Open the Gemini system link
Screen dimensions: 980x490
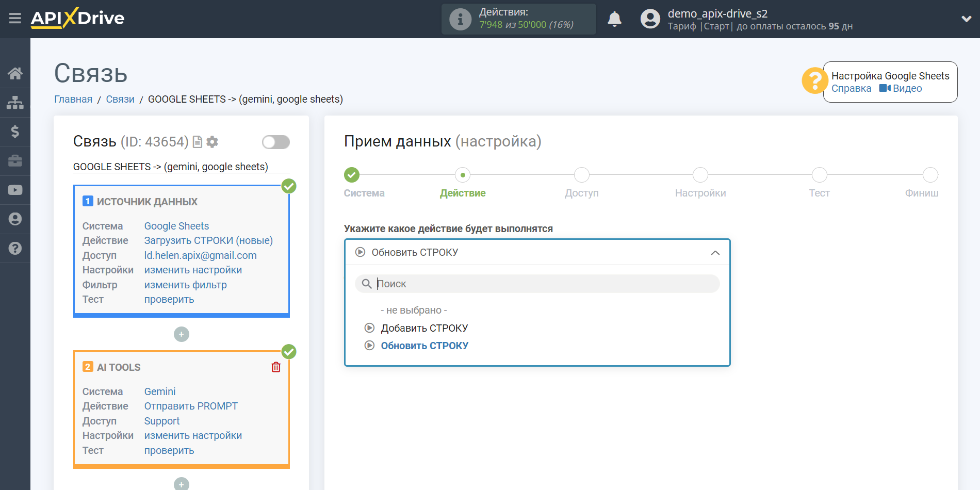(160, 391)
